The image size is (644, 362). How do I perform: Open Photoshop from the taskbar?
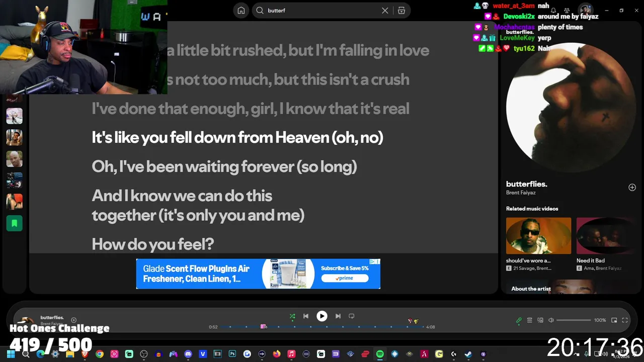click(x=232, y=354)
